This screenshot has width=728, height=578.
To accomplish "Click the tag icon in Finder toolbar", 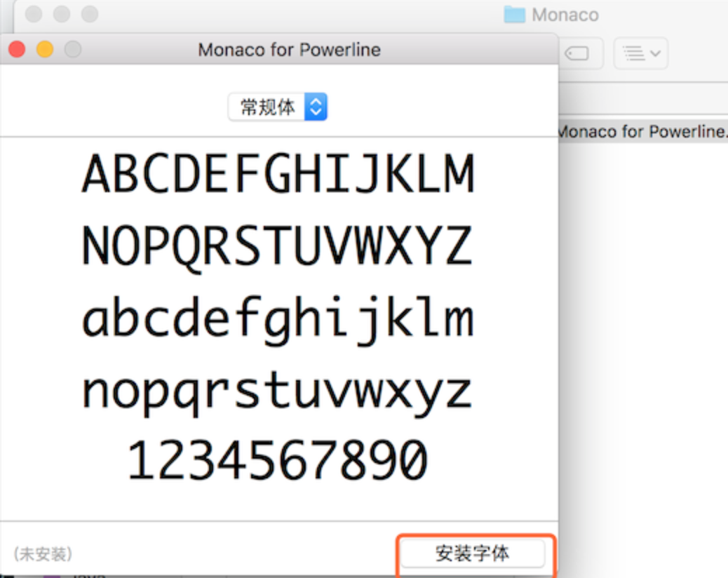I will (577, 53).
